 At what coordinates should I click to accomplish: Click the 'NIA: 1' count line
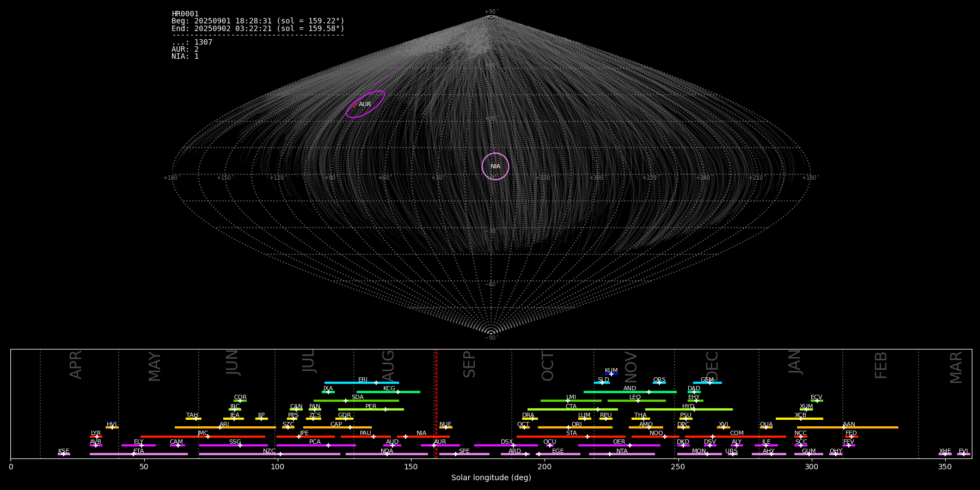[x=185, y=57]
